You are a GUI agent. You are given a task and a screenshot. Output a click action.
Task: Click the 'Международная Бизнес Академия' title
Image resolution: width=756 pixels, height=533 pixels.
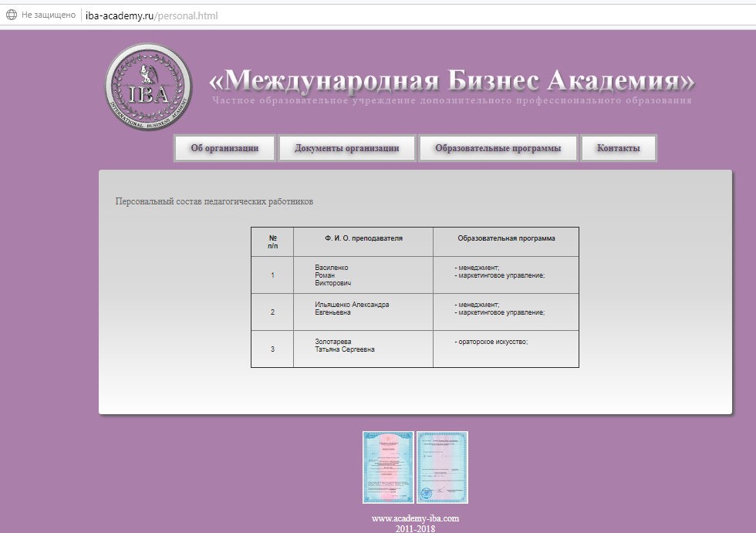[x=452, y=80]
